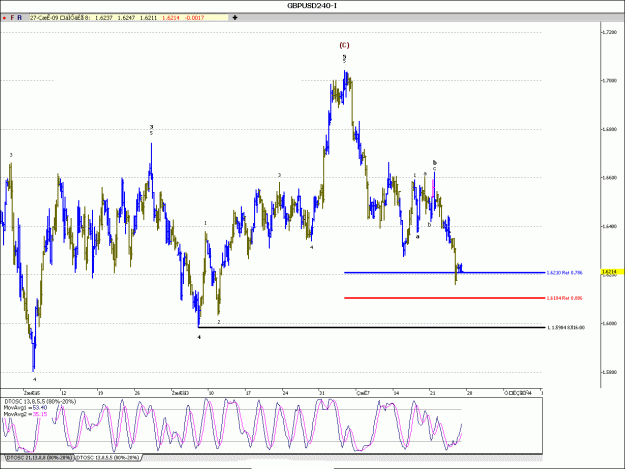Click the (C) wave label at the top
625x469 pixels.
coord(344,45)
